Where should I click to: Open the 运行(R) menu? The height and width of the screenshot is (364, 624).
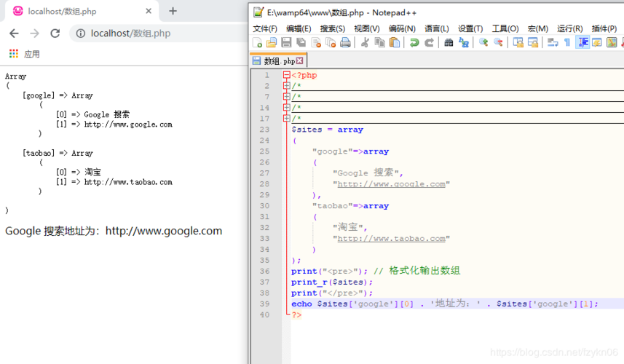[x=570, y=28]
